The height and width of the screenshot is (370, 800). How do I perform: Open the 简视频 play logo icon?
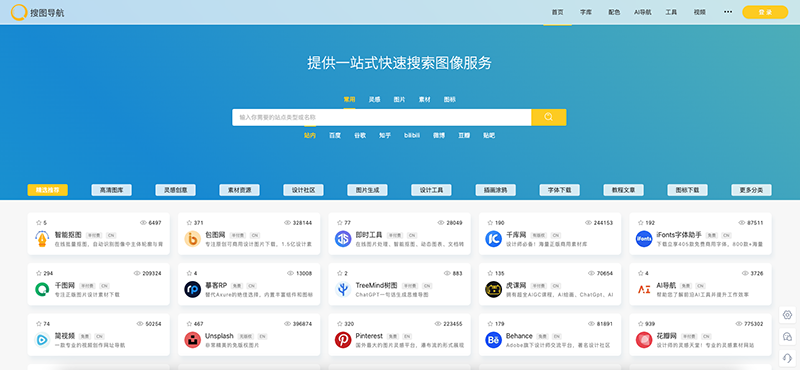[42, 339]
